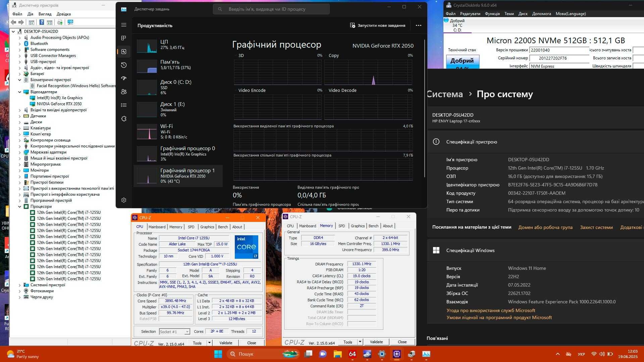The image size is (644, 362).
Task: Select NVIDIA GeForce RTX 2050 in Device Manager
Action: 59,104
